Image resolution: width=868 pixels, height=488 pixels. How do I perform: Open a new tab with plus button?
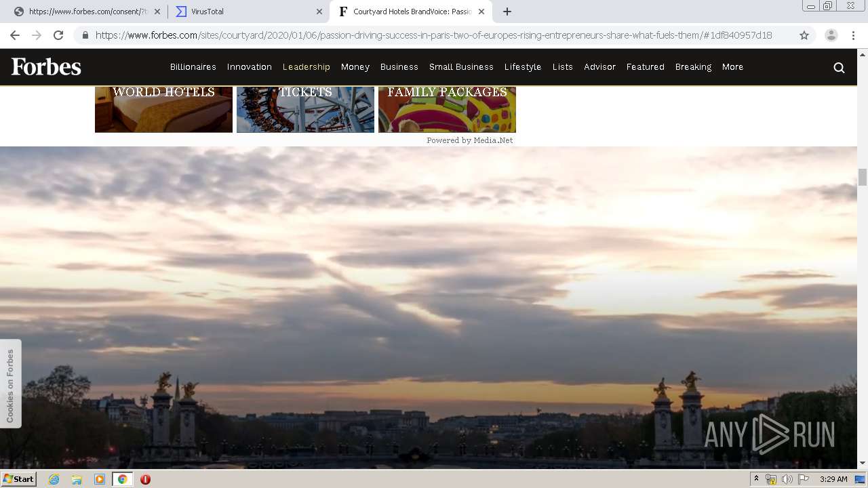point(507,12)
